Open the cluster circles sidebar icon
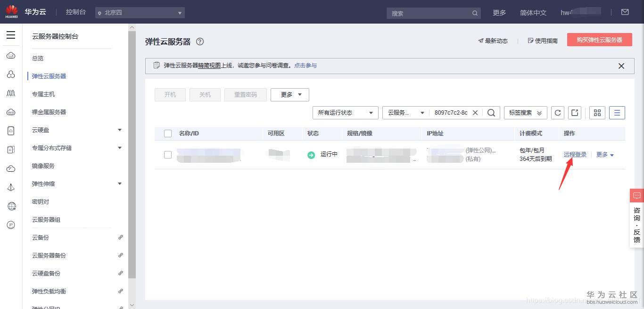This screenshot has width=644, height=309. pos(11,75)
